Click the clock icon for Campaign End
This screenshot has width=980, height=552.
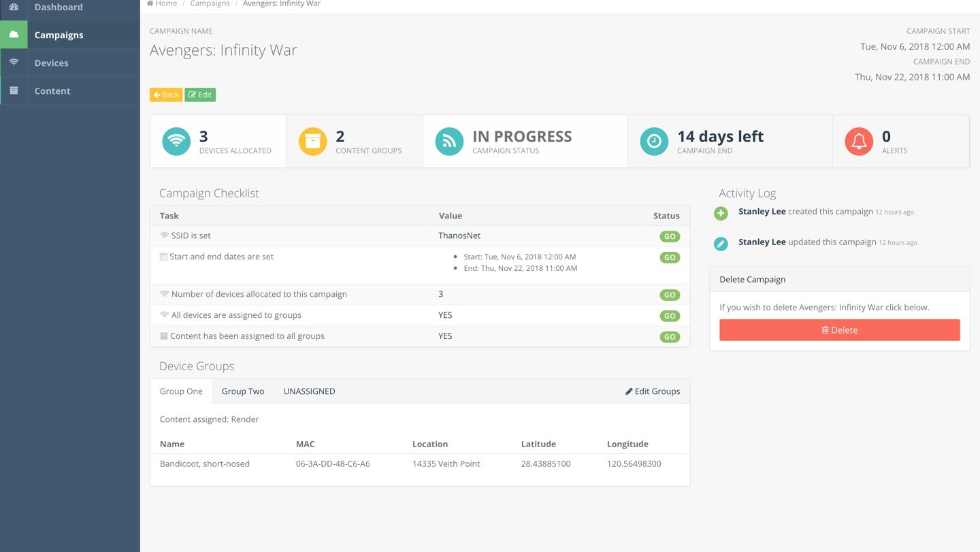pyautogui.click(x=654, y=142)
